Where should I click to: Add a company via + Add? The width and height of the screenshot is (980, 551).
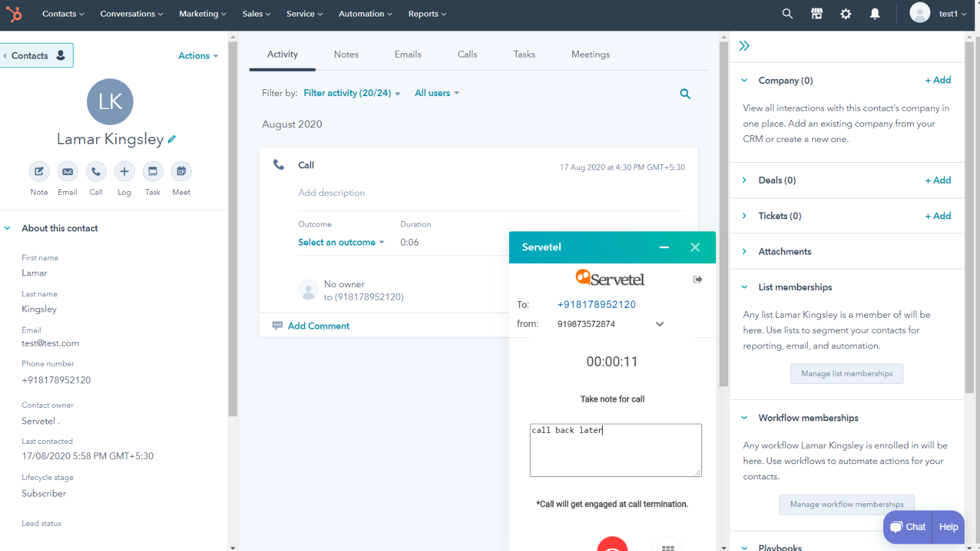coord(938,80)
